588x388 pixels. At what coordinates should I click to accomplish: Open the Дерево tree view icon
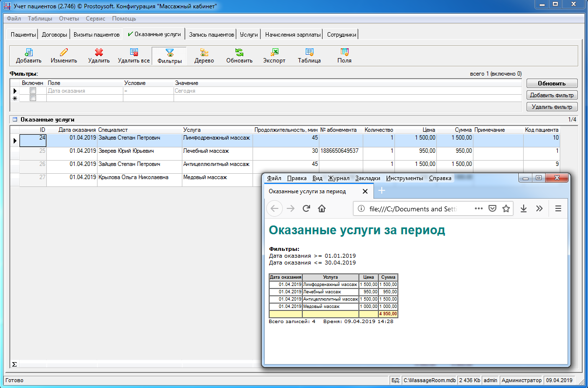click(x=204, y=53)
